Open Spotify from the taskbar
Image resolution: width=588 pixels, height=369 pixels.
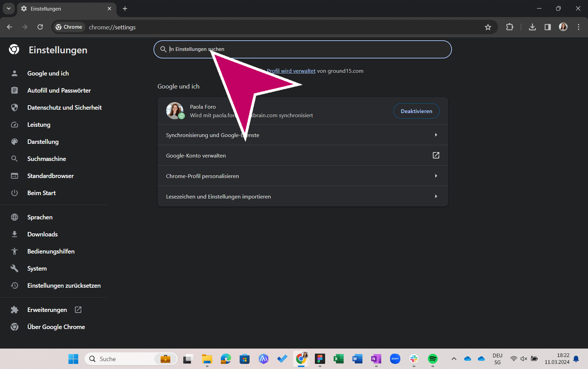433,359
